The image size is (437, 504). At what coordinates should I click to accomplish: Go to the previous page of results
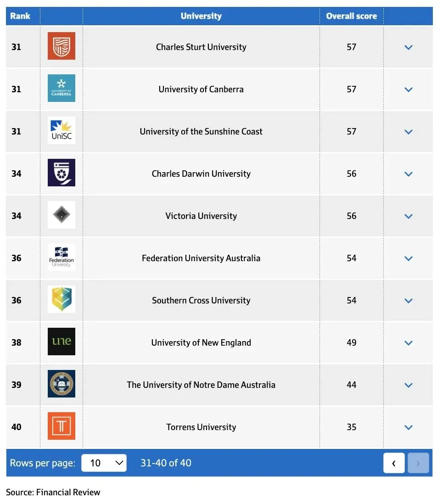[x=394, y=463]
